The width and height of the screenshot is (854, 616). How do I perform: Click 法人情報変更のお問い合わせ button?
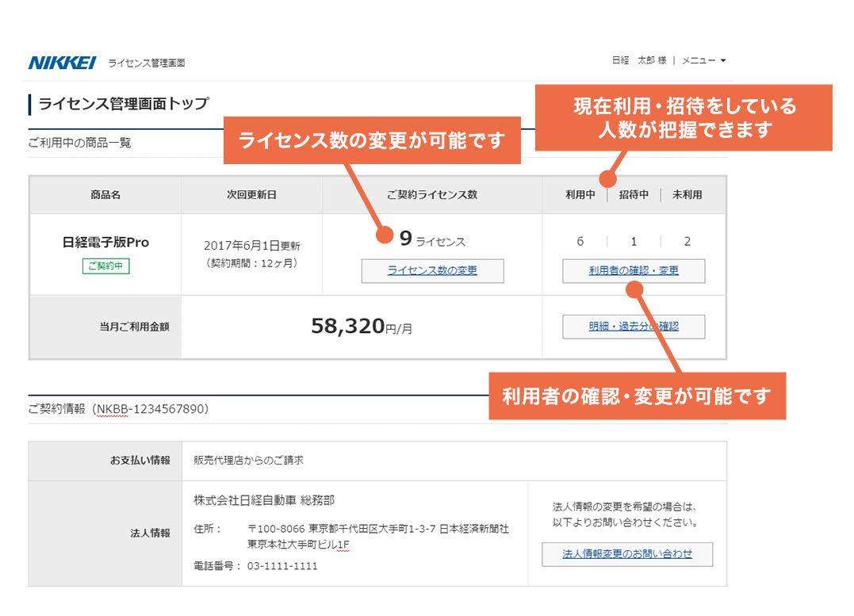(626, 554)
